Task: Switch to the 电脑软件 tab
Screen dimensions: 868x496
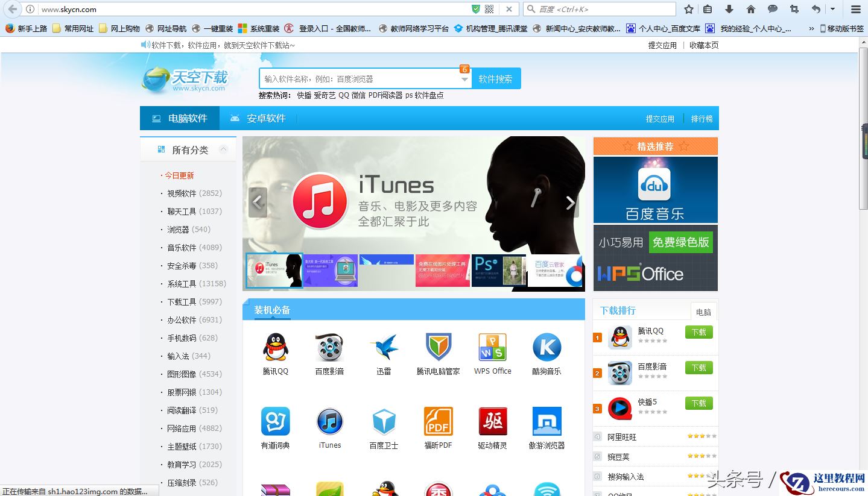Action: click(180, 118)
